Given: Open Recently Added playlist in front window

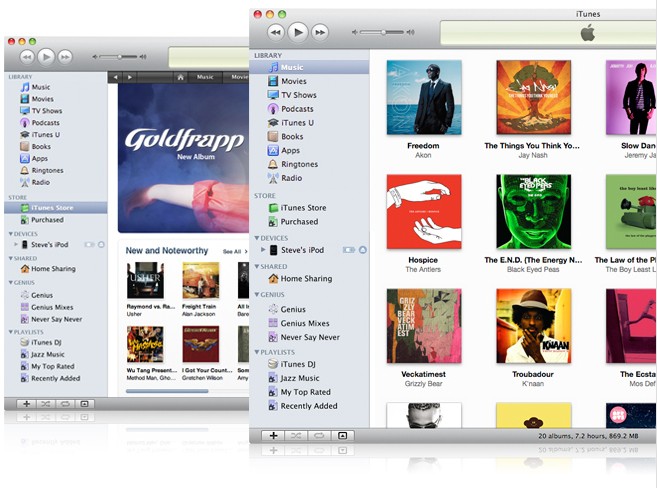Looking at the screenshot, I should tap(309, 405).
